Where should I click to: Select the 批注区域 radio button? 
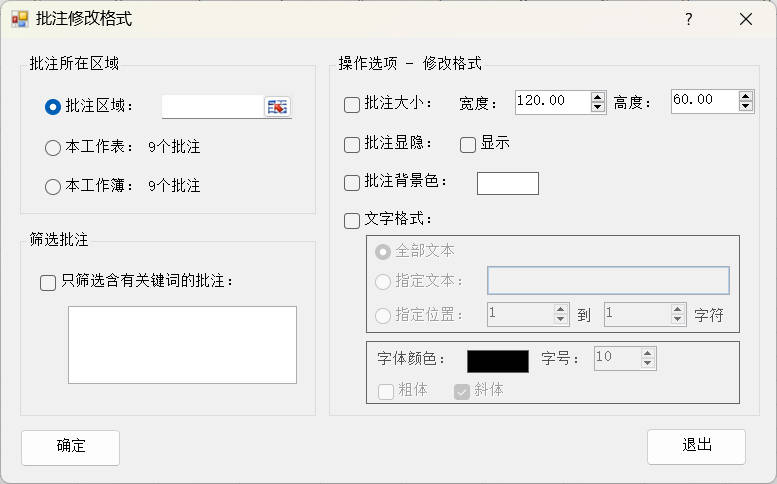point(53,107)
